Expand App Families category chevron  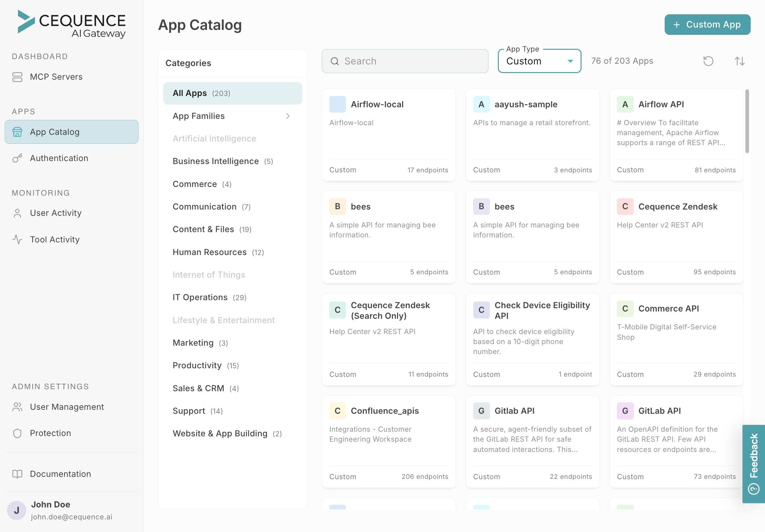[x=288, y=116]
